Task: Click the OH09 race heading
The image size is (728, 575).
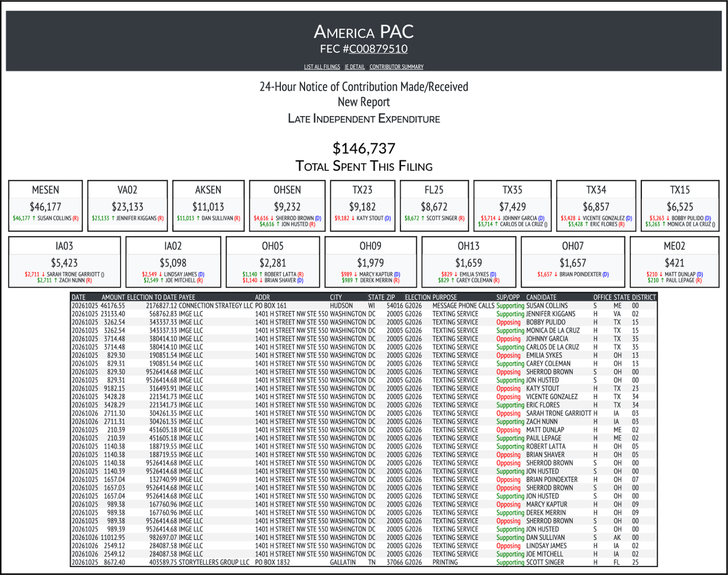Action: click(x=371, y=247)
